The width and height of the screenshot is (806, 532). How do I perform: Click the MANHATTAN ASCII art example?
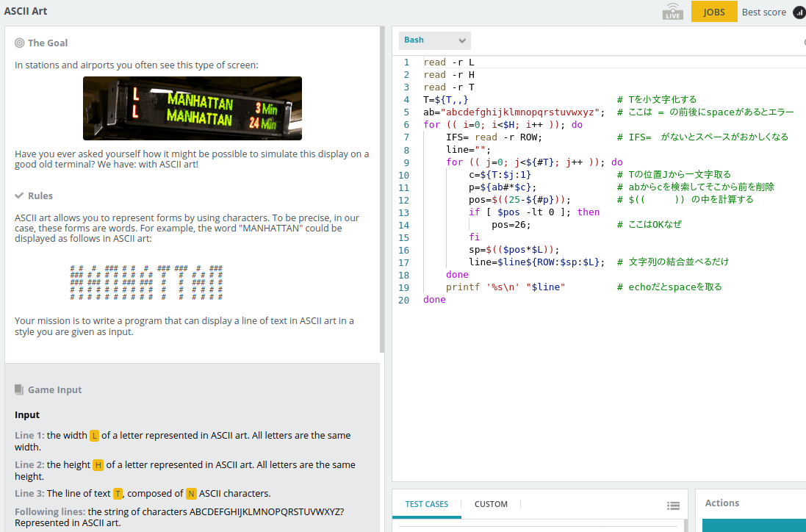tap(146, 283)
